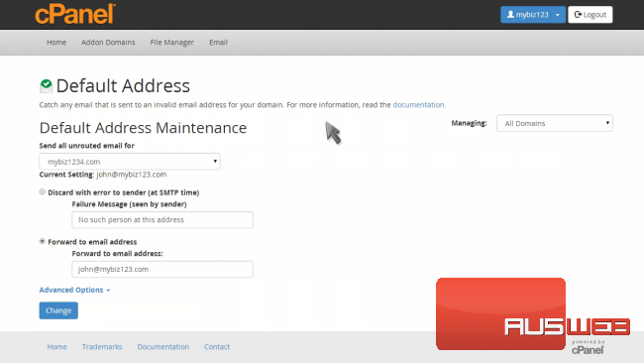Click the Forward to email address field
Image resolution: width=644 pixels, height=363 pixels.
[162, 269]
